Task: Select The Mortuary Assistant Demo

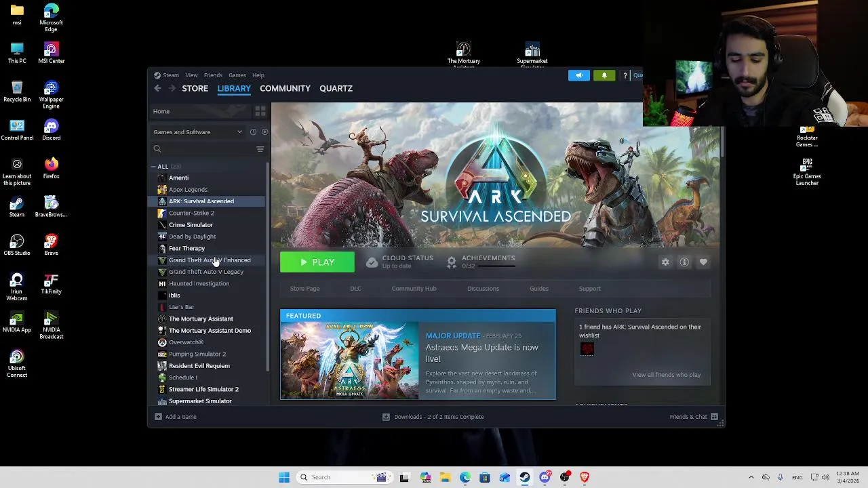Action: pyautogui.click(x=208, y=331)
